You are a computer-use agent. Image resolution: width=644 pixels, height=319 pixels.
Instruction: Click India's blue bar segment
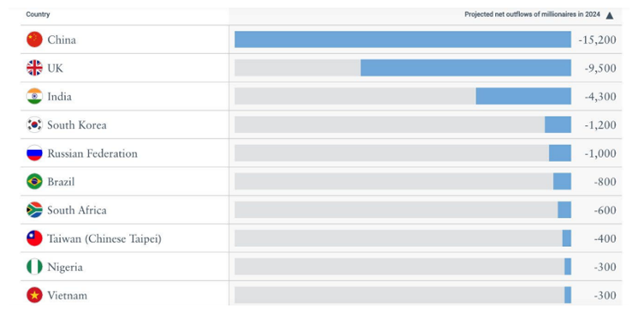pyautogui.click(x=523, y=96)
